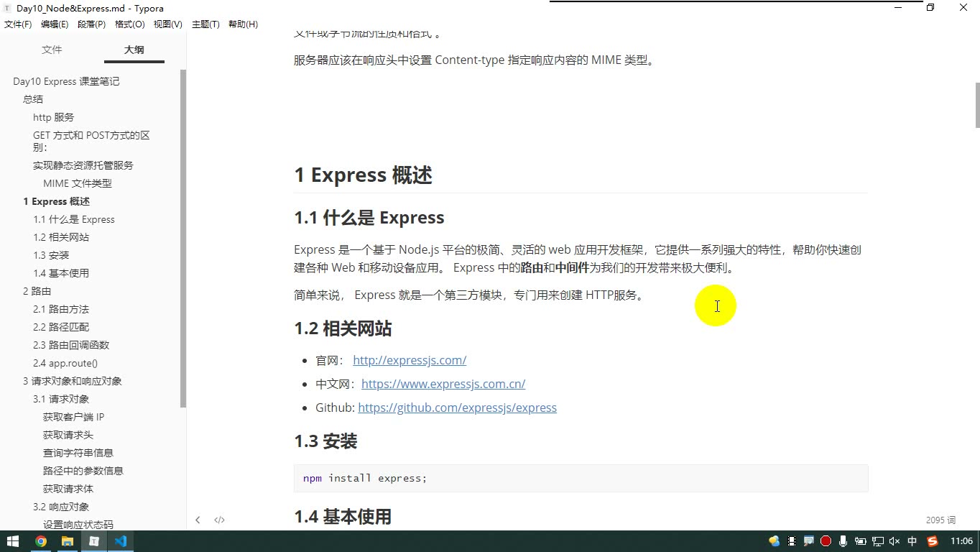
Task: Go to outline item 2.4 app.route()
Action: pyautogui.click(x=65, y=363)
